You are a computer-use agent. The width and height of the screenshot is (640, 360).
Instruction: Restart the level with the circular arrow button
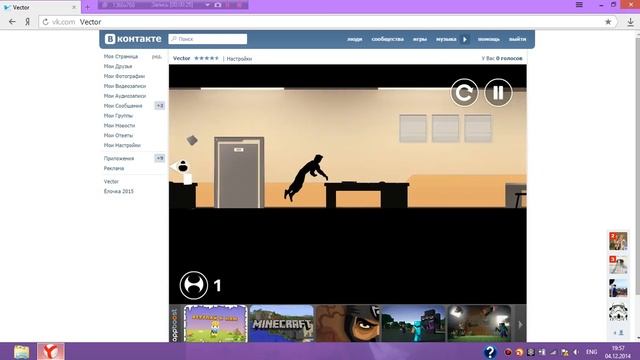click(464, 93)
